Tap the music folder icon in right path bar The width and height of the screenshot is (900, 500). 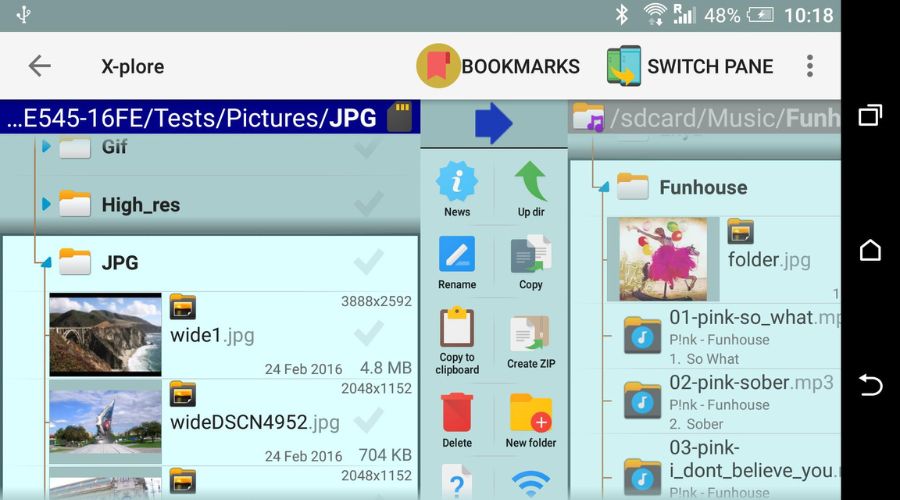tap(588, 117)
